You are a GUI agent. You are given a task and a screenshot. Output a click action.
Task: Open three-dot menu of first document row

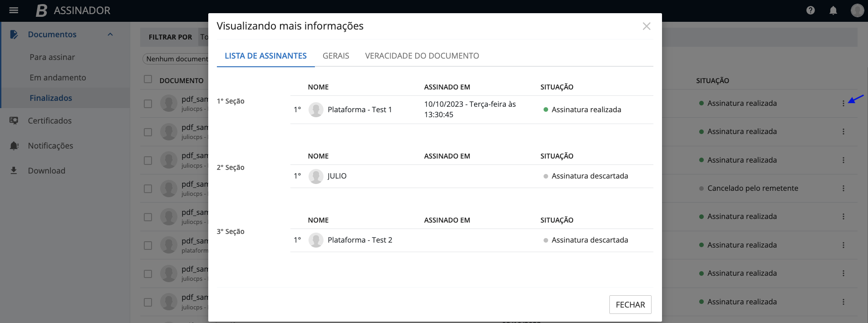[843, 104]
